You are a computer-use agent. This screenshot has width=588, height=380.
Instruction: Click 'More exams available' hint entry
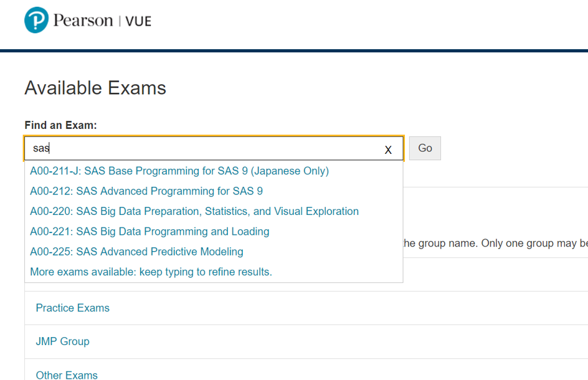(151, 272)
